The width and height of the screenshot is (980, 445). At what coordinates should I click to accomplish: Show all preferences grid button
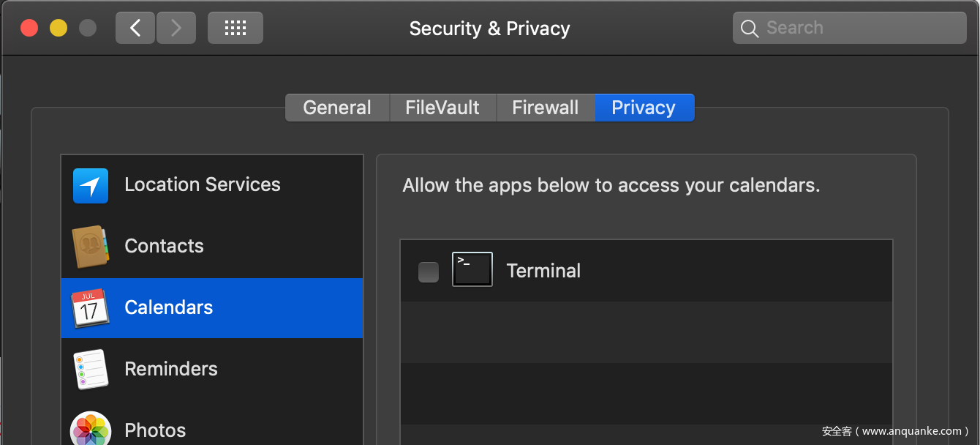235,28
